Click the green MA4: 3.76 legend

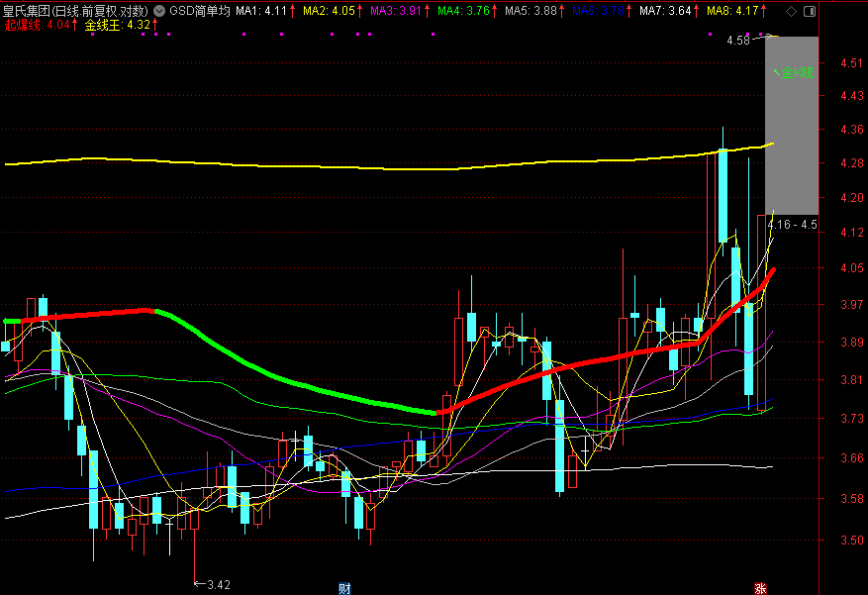(x=463, y=11)
